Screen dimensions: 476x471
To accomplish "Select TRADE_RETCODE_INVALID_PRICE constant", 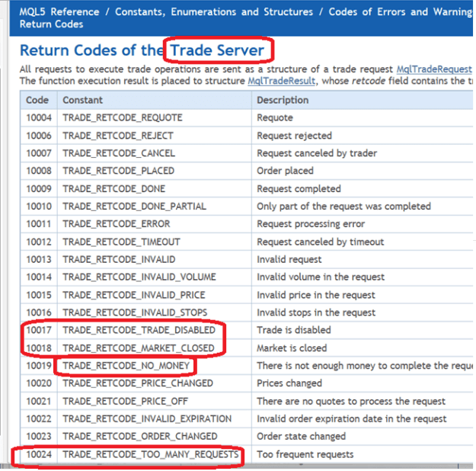I will (x=134, y=295).
